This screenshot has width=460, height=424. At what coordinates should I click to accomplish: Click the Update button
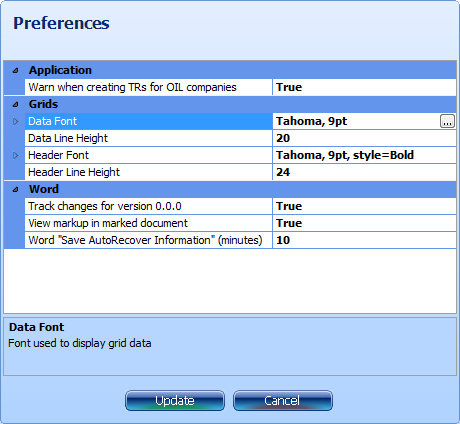175,401
